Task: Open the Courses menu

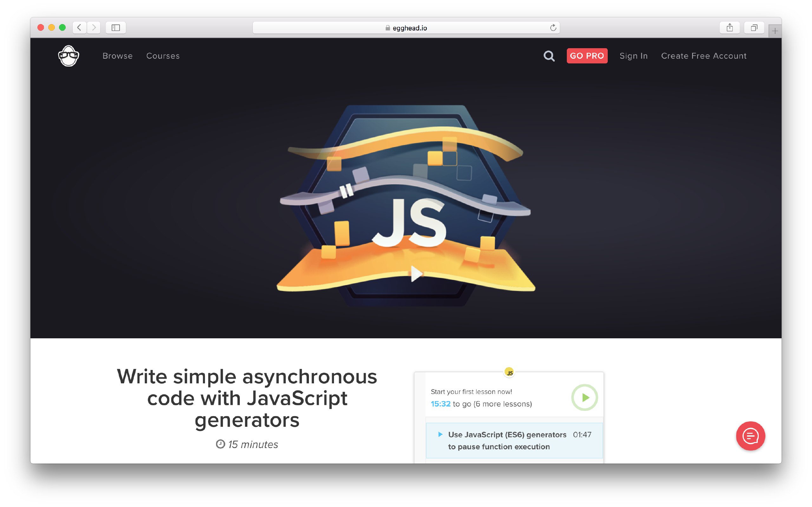Action: [x=163, y=56]
